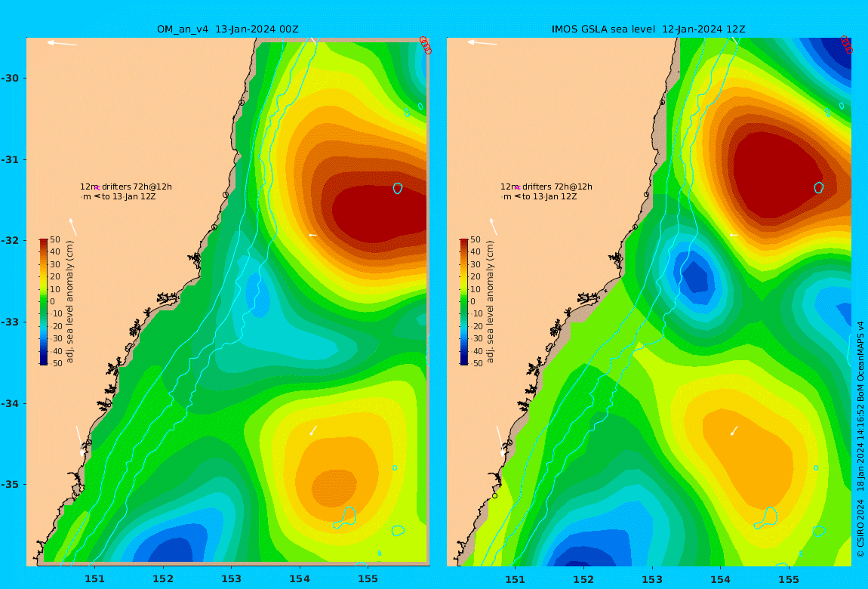
Task: Click longitude 151 under the IMOS GSLA map
Action: 516,579
